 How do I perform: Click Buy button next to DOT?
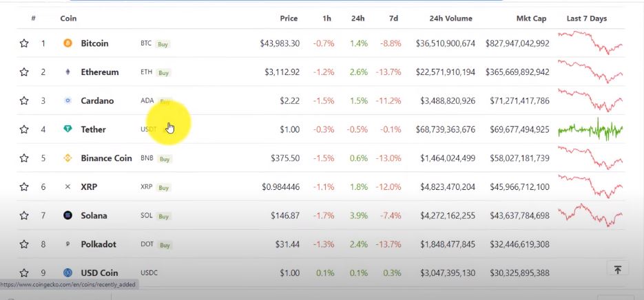[165, 246]
